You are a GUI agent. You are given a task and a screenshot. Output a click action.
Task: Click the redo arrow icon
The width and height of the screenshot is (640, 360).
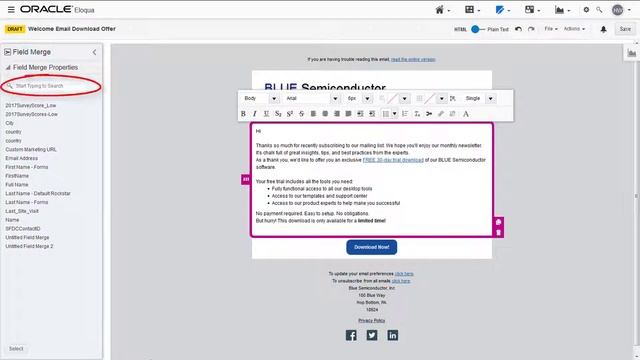[x=531, y=29]
